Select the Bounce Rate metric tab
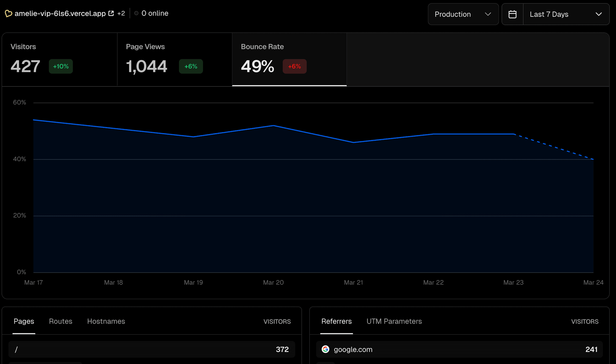Image resolution: width=616 pixels, height=364 pixels. coord(289,59)
